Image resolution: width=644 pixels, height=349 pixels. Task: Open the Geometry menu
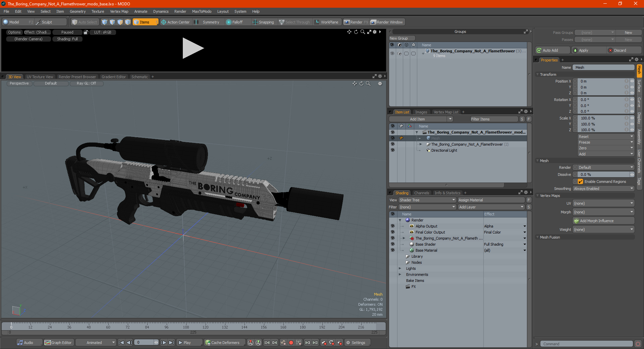click(x=77, y=11)
